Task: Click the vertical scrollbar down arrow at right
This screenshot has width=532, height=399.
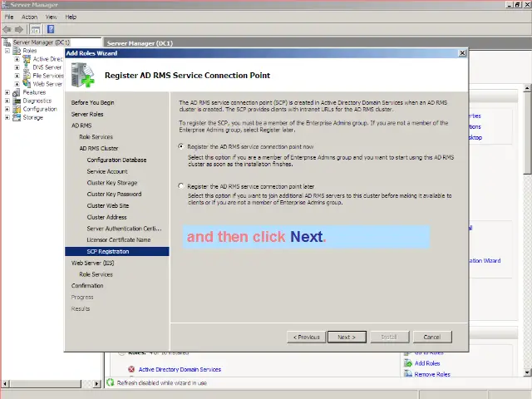Action: click(x=527, y=372)
